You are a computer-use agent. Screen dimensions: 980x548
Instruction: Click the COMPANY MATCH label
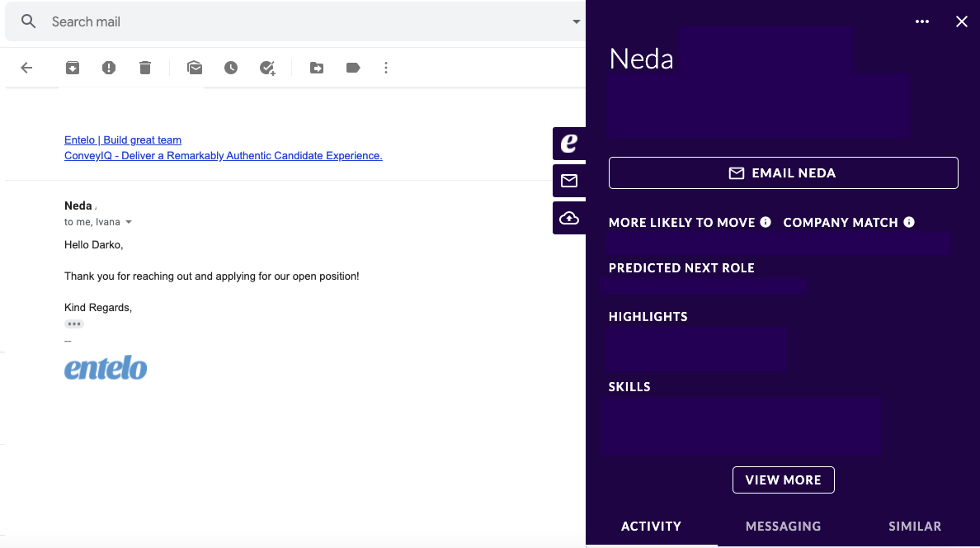click(841, 223)
